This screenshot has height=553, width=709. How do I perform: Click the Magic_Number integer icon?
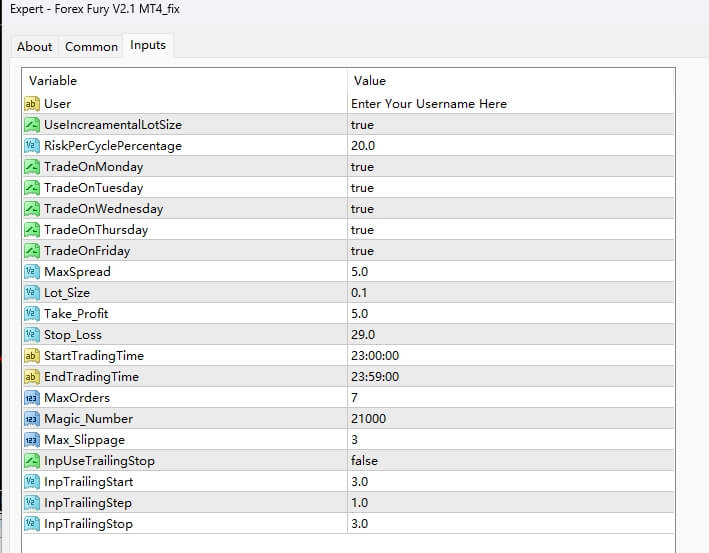click(x=32, y=419)
